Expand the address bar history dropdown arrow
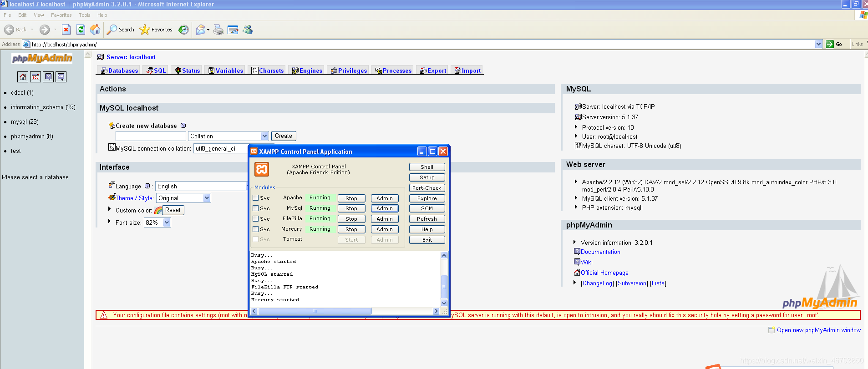This screenshot has width=868, height=369. tap(819, 44)
